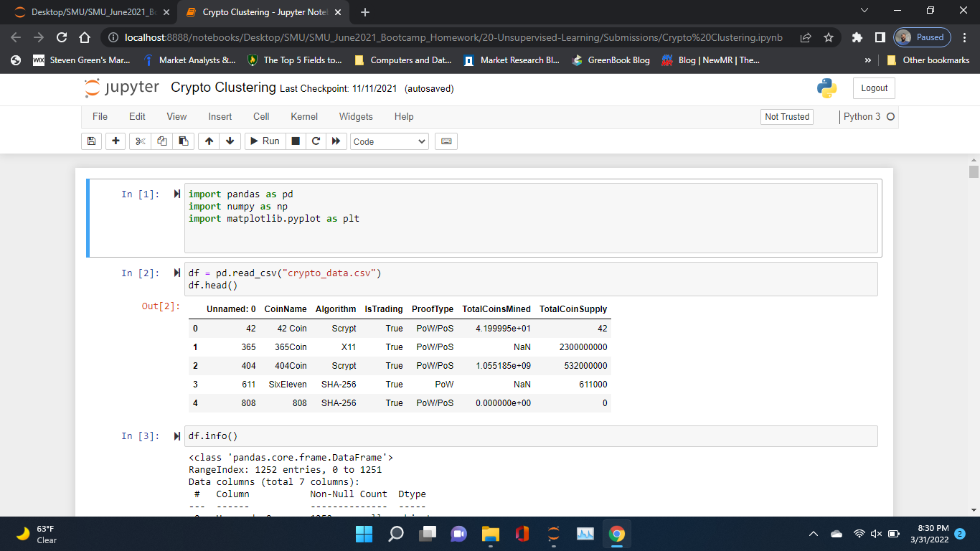
Task: Reload the browser page
Action: pos(62,37)
